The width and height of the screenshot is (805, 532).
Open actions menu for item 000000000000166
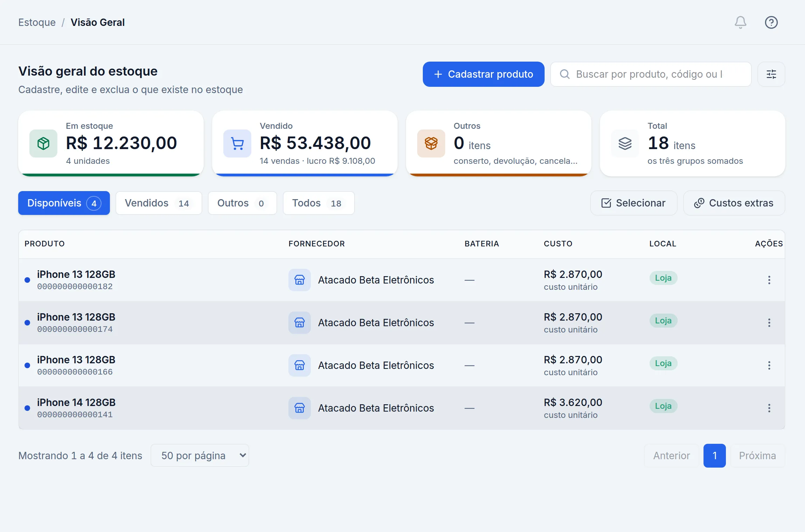point(769,365)
